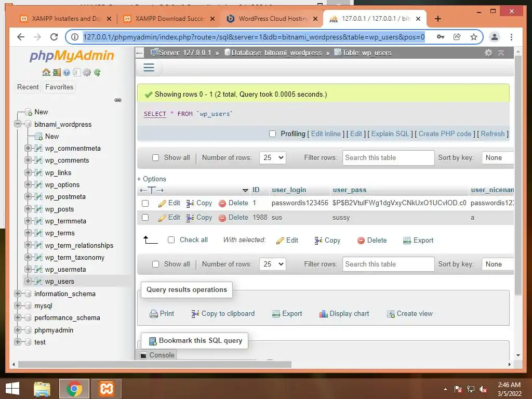The width and height of the screenshot is (532, 399).
Task: Expand the wp_posts table node
Action: 28,209
